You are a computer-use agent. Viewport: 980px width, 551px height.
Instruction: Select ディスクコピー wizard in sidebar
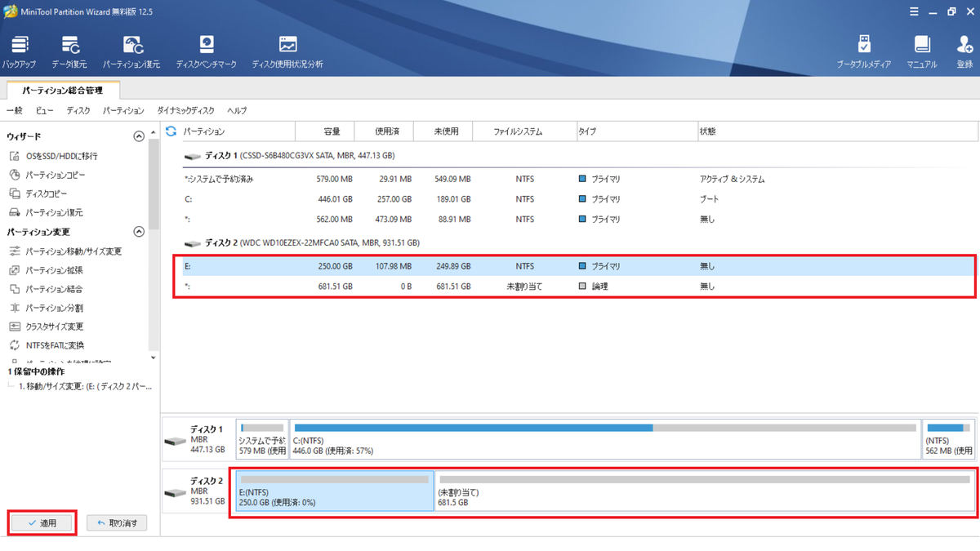tap(38, 193)
